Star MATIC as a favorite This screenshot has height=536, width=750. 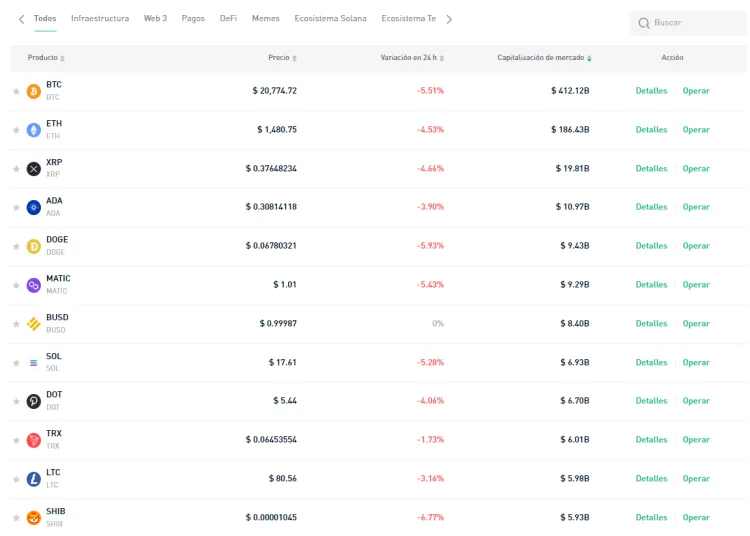(x=16, y=285)
